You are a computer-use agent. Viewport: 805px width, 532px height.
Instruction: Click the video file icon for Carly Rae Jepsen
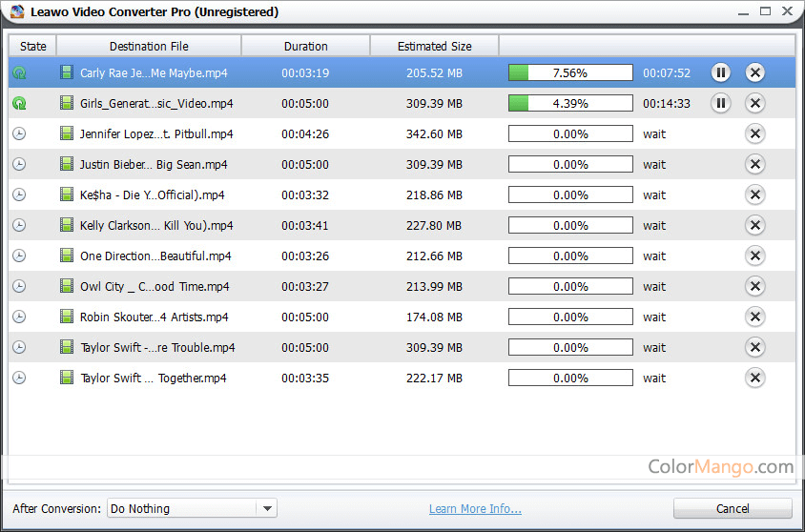pos(66,72)
